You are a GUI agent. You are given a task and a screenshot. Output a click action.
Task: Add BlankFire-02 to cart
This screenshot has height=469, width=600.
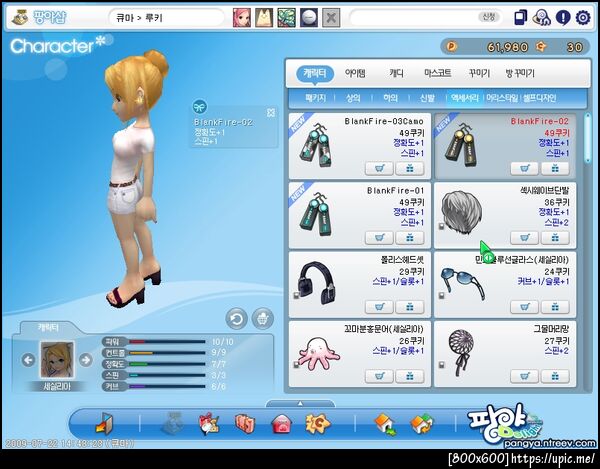coord(524,168)
